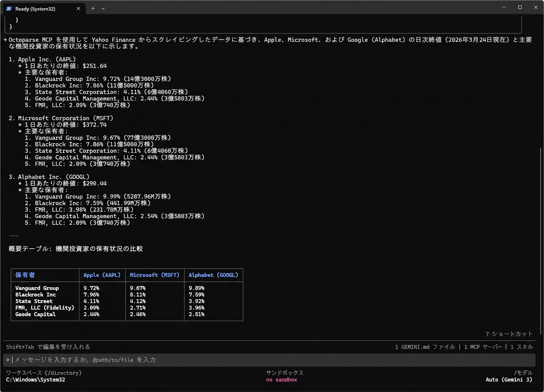Click '1 MCP サーバー' status entry
This screenshot has width=544, height=392.
click(x=483, y=347)
